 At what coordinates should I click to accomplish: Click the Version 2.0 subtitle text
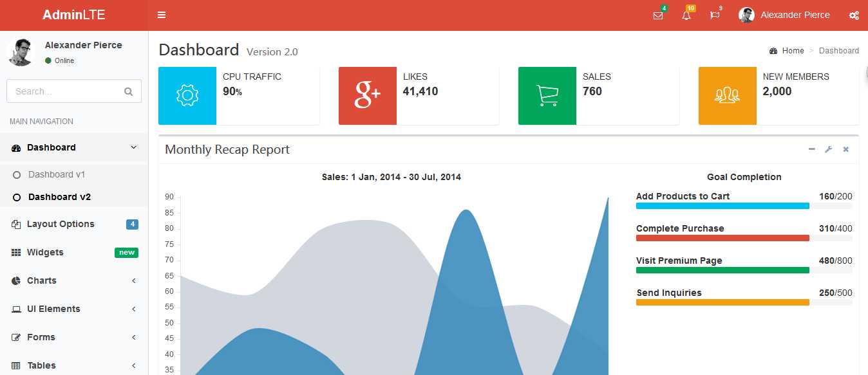coord(272,51)
